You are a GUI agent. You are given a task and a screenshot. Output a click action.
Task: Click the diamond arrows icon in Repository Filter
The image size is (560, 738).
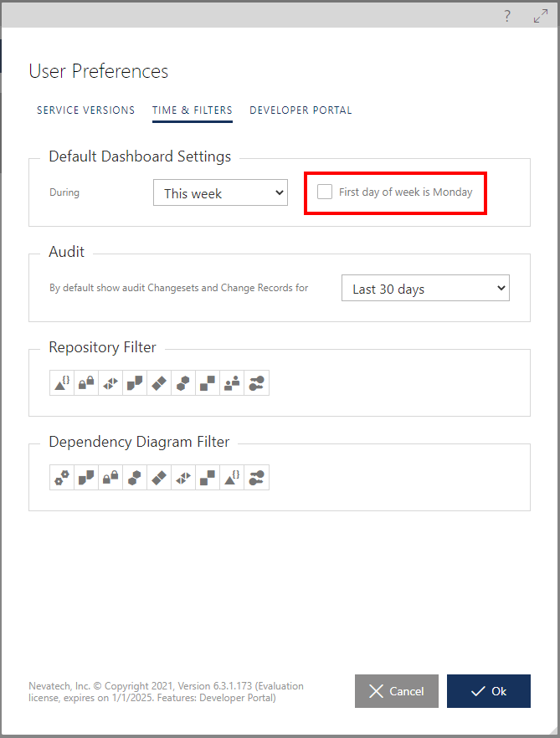pos(110,383)
